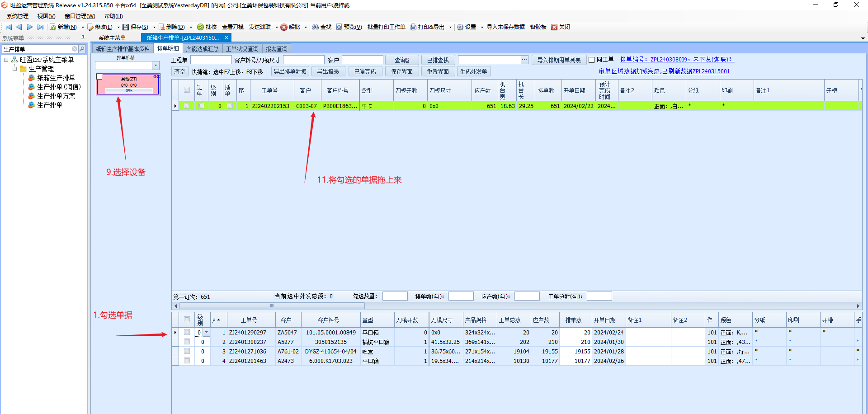This screenshot has height=414, width=868.
Task: Open the 修改(E) dropdown arrow
Action: coord(118,27)
